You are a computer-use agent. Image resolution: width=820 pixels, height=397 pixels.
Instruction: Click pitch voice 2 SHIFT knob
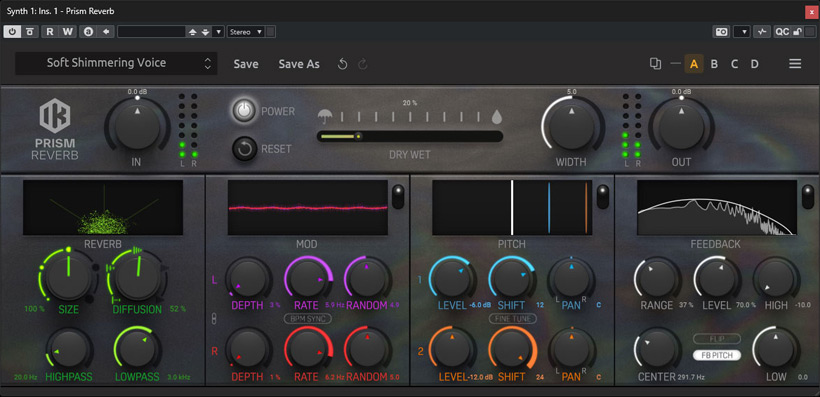pos(512,349)
